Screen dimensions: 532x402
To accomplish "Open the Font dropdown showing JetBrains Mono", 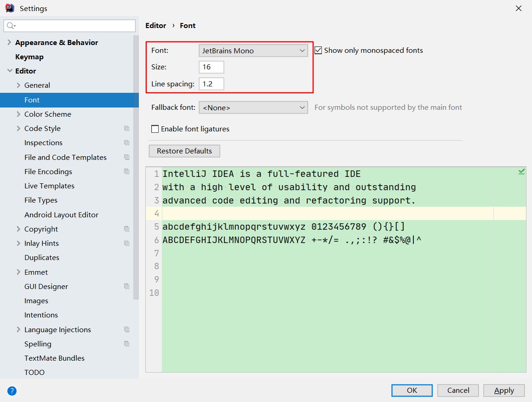I will [x=253, y=51].
